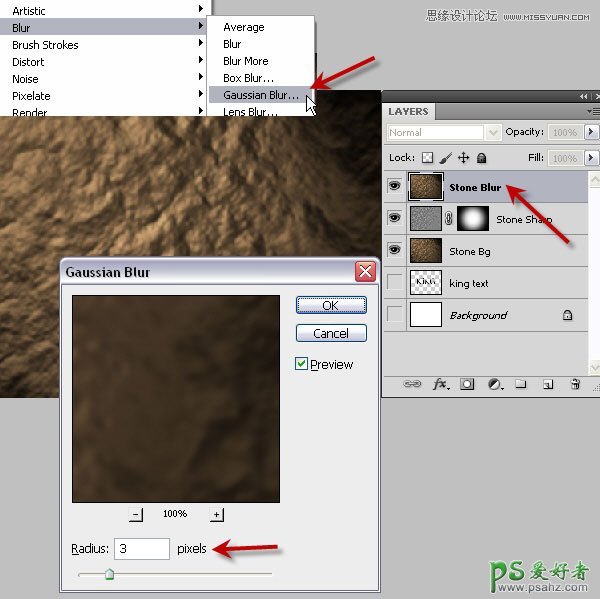Click the Lock position move icon

point(463,158)
